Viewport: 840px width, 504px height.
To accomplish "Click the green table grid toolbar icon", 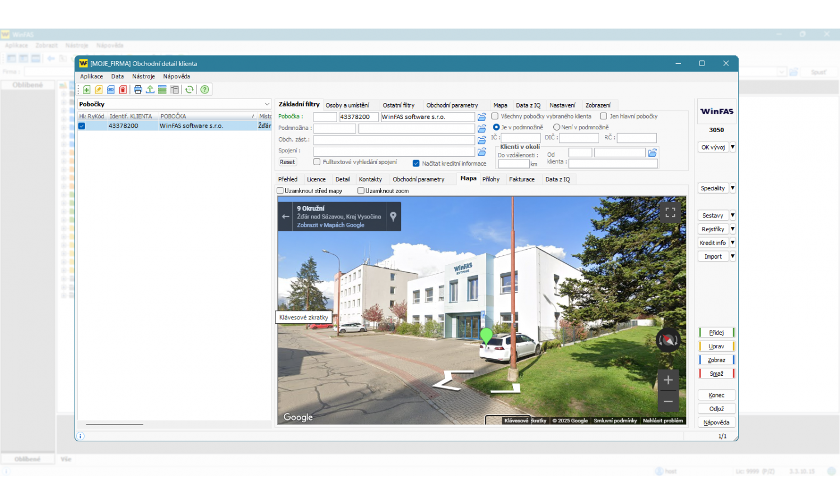I will coord(162,90).
